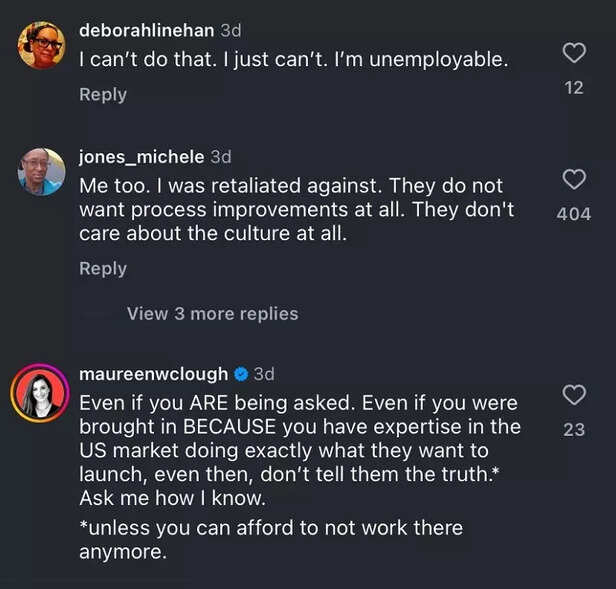Open deborahlinehan's profile picture
Screen dimensions: 616x589
click(x=41, y=45)
